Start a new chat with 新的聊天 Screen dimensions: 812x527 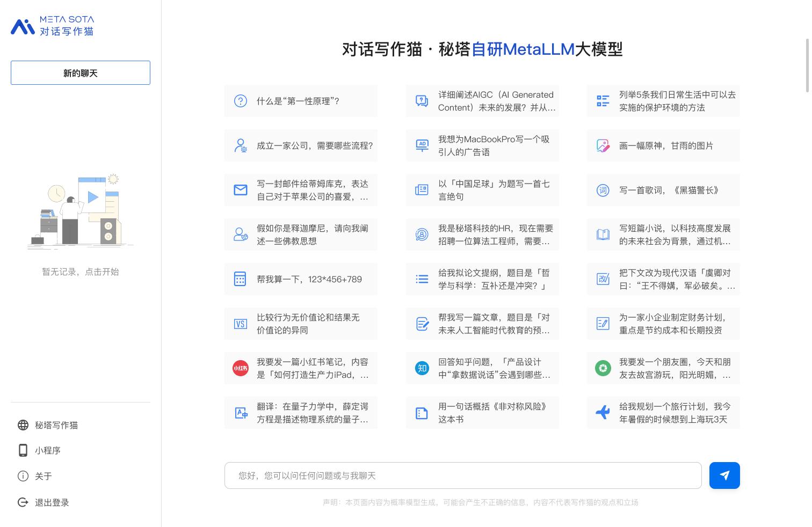pos(81,73)
